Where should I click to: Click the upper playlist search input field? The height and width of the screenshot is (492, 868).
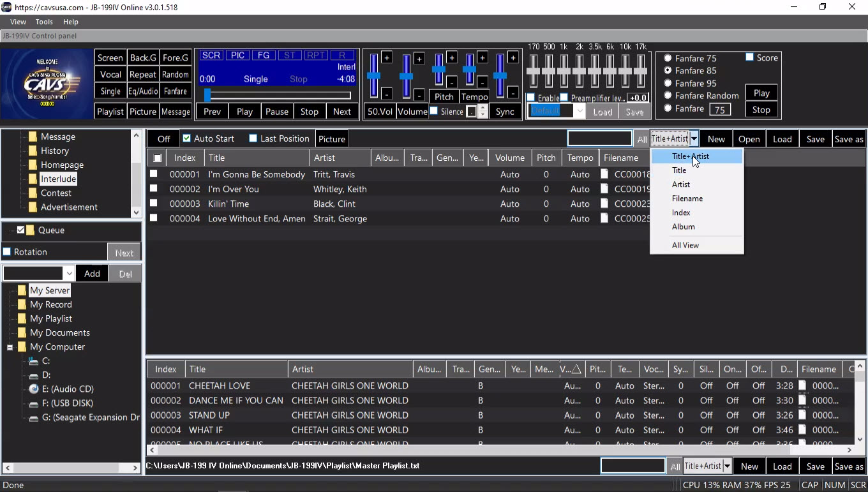(599, 139)
